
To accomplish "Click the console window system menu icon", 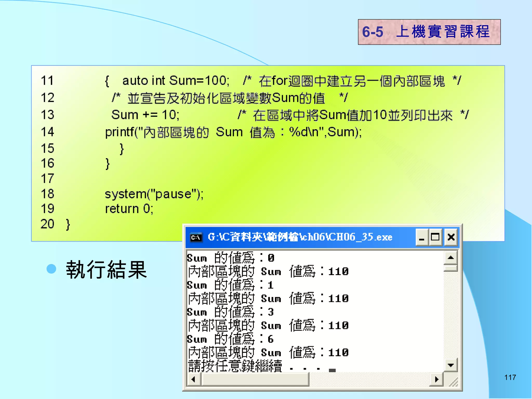I will tap(196, 237).
